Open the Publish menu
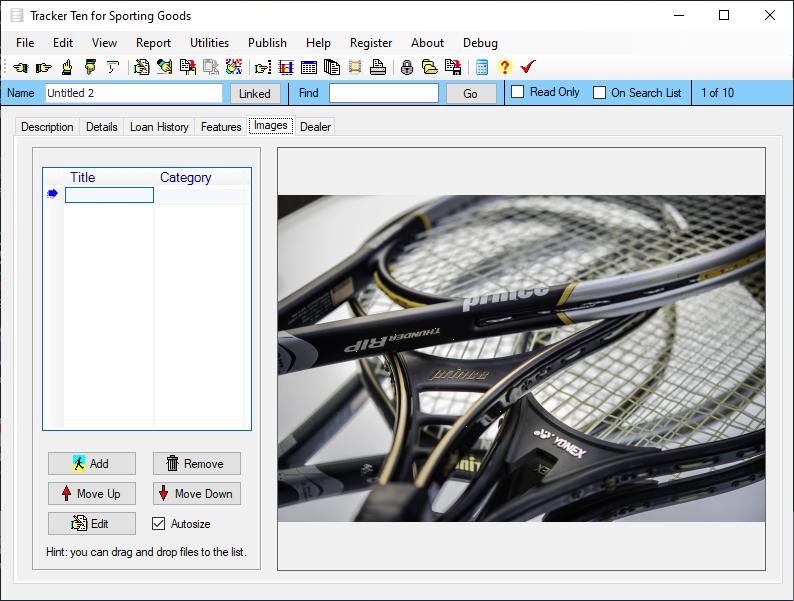Viewport: 794px width, 601px height. coord(267,43)
